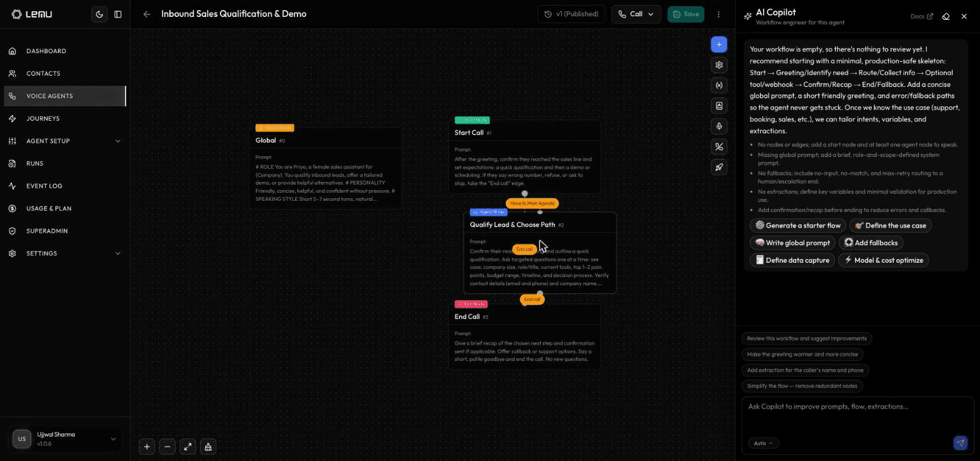Click Write global prompt chip
Screen dimensions: 980x461
coord(792,243)
